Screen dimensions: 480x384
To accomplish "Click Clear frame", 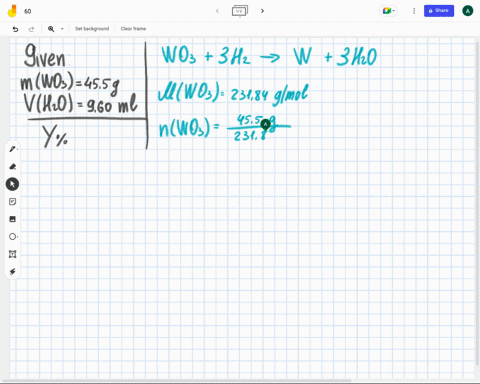I will (x=133, y=29).
